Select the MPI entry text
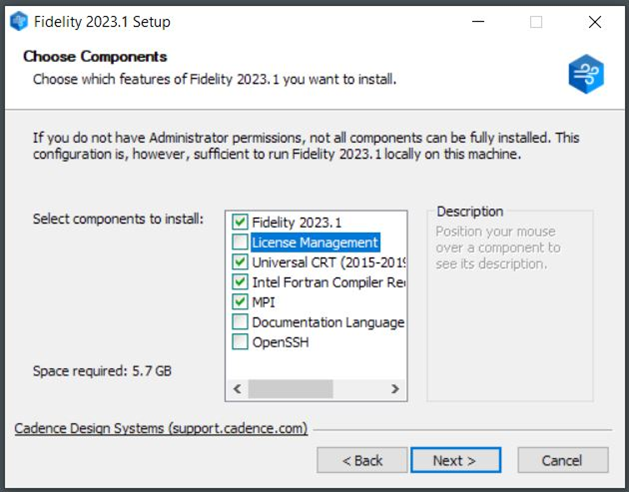This screenshot has width=629, height=492. click(x=264, y=302)
